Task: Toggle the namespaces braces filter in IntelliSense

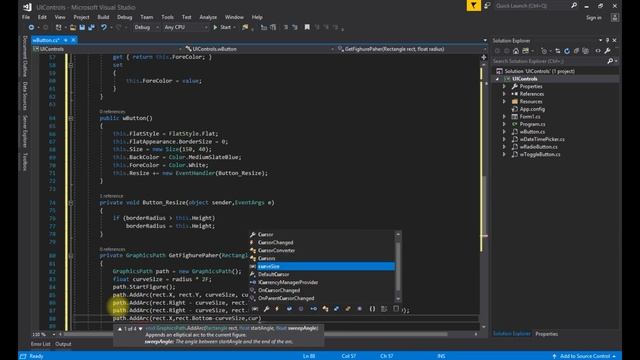Action: [x=372, y=309]
